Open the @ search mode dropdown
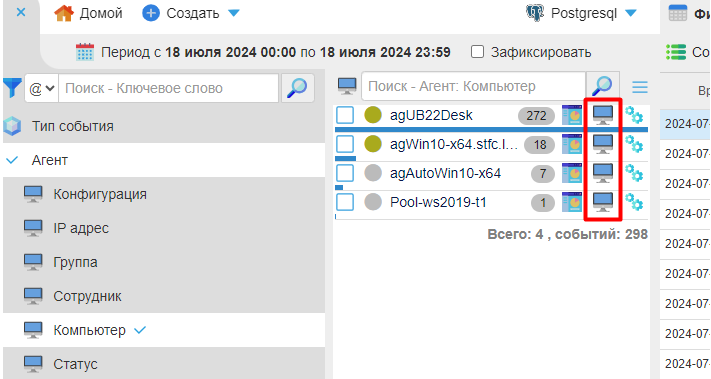The image size is (711, 379). [41, 88]
